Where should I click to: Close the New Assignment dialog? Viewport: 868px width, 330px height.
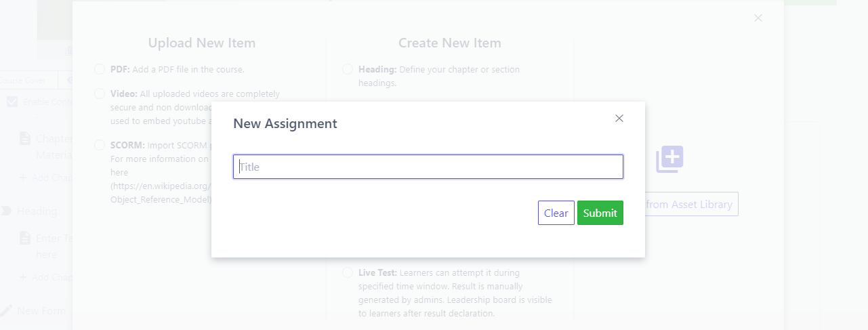pyautogui.click(x=619, y=119)
